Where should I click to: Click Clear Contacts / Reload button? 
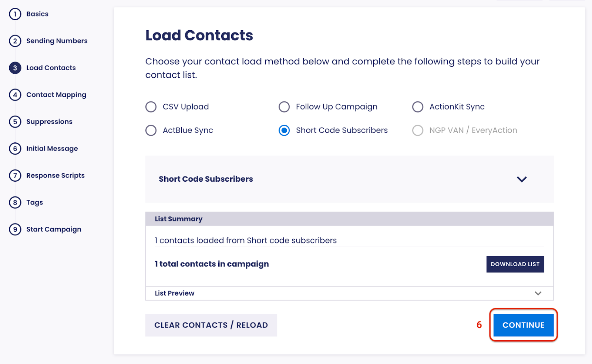click(x=211, y=325)
